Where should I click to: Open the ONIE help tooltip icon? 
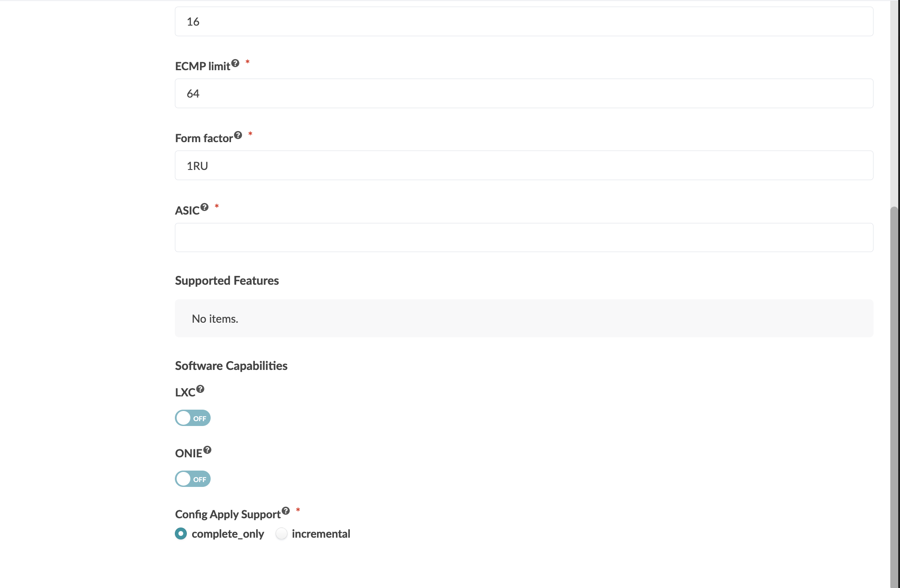208,449
